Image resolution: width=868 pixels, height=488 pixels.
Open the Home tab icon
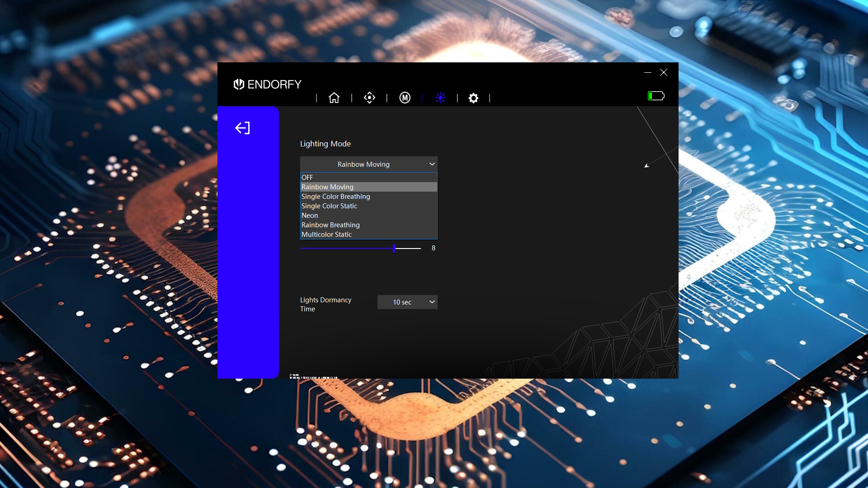[x=334, y=98]
